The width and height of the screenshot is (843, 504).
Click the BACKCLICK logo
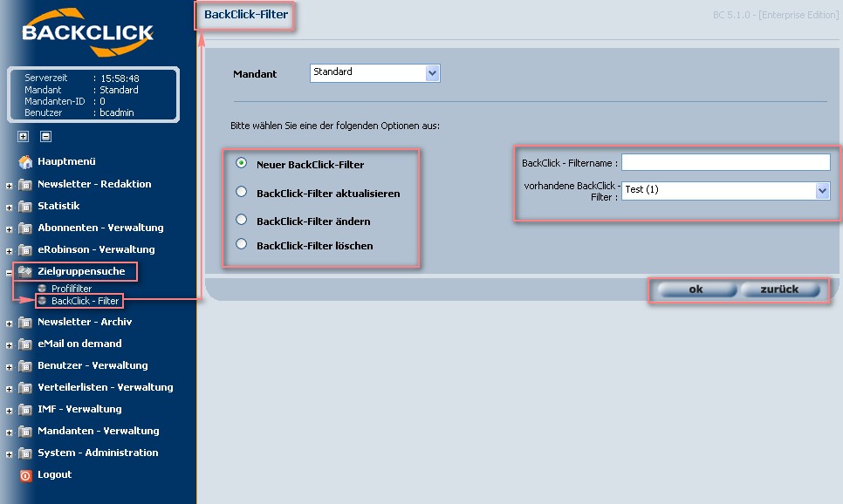[x=87, y=32]
